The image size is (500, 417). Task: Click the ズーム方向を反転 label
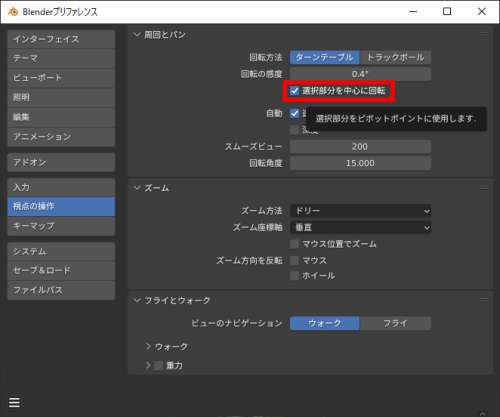pyautogui.click(x=249, y=261)
